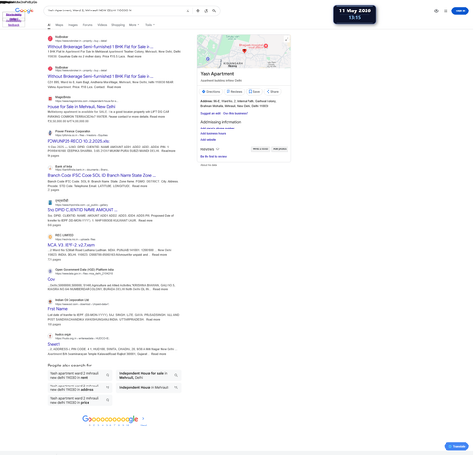This screenshot has height=455, width=476.
Task: Go to results page 2
Action: pos(94,426)
